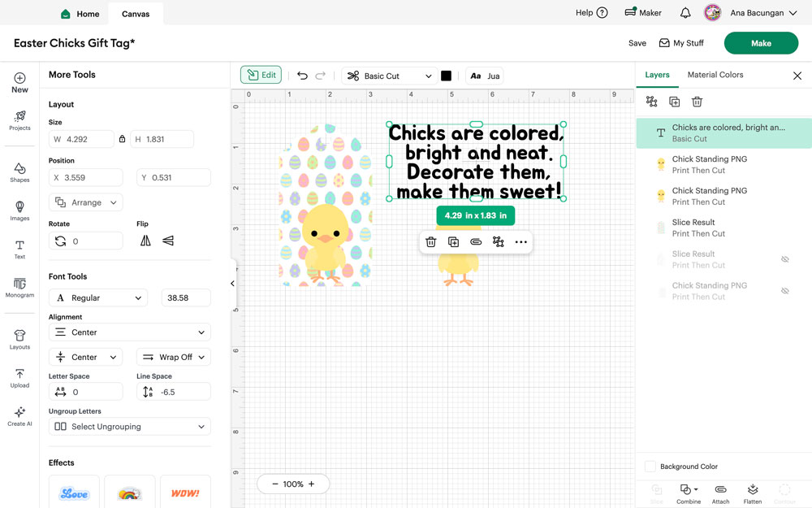Open My Stuff

[x=681, y=43]
